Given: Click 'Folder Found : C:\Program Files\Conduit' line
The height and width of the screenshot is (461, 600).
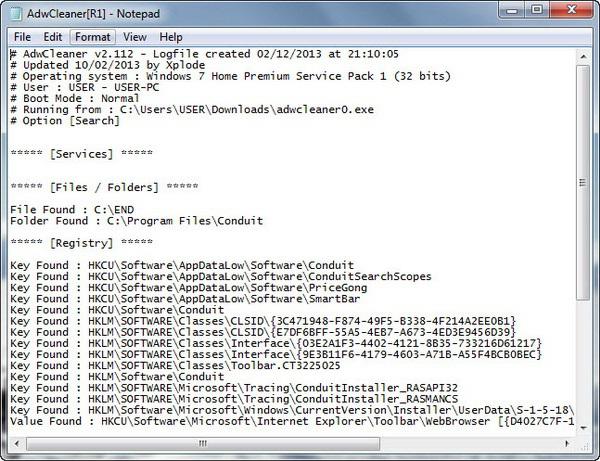Looking at the screenshot, I should [x=137, y=221].
